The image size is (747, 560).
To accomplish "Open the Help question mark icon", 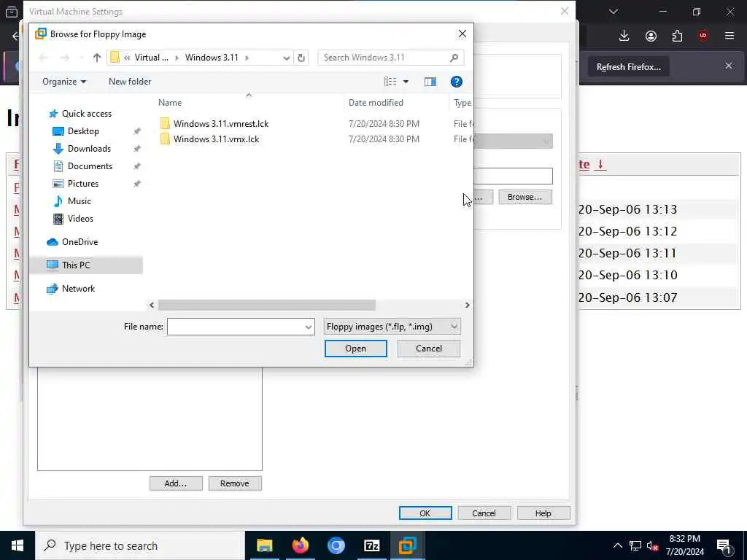I will coord(457,82).
